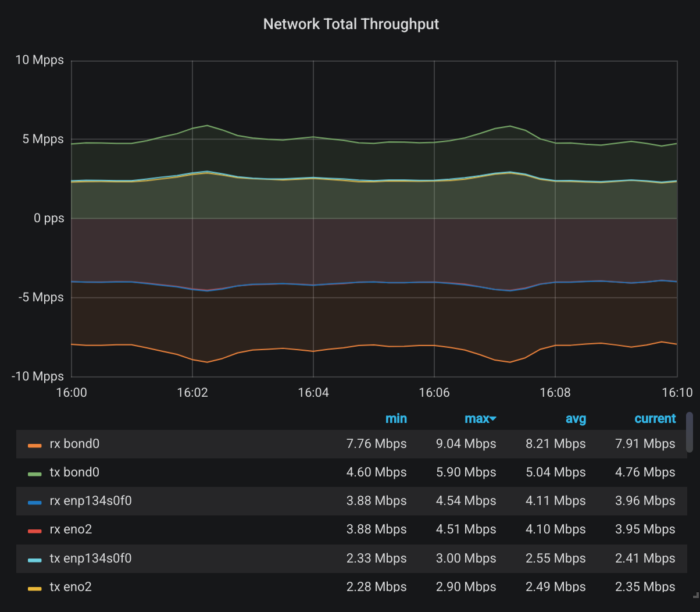The height and width of the screenshot is (612, 700).
Task: Select tx eno2 max value 2.90 Mbps
Action: (466, 587)
